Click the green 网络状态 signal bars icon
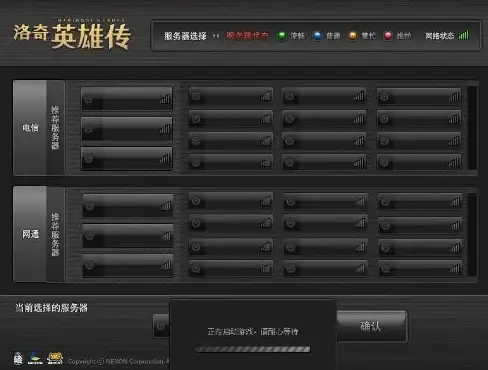488x370 pixels. pyautogui.click(x=464, y=35)
